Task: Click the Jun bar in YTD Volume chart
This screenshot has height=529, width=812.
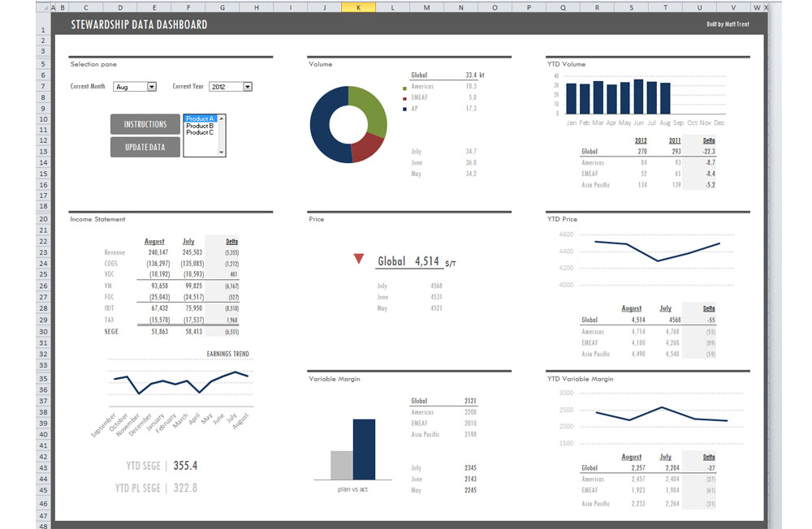Action: (638, 97)
